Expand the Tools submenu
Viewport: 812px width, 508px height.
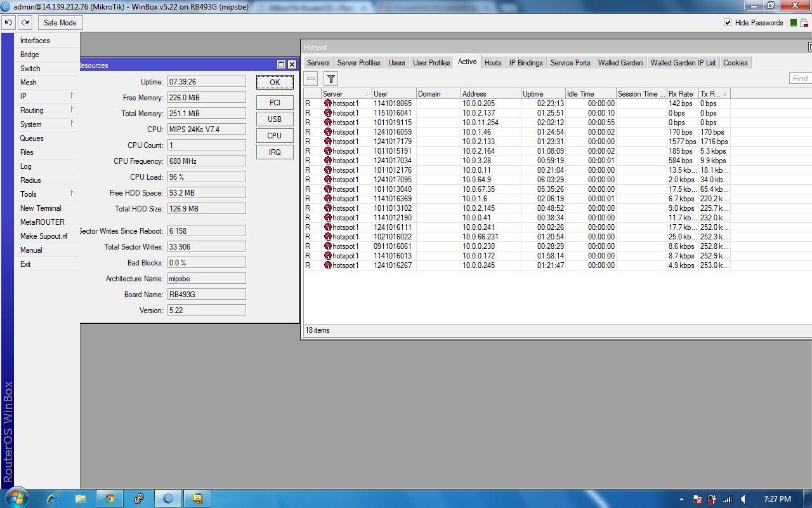(x=46, y=194)
